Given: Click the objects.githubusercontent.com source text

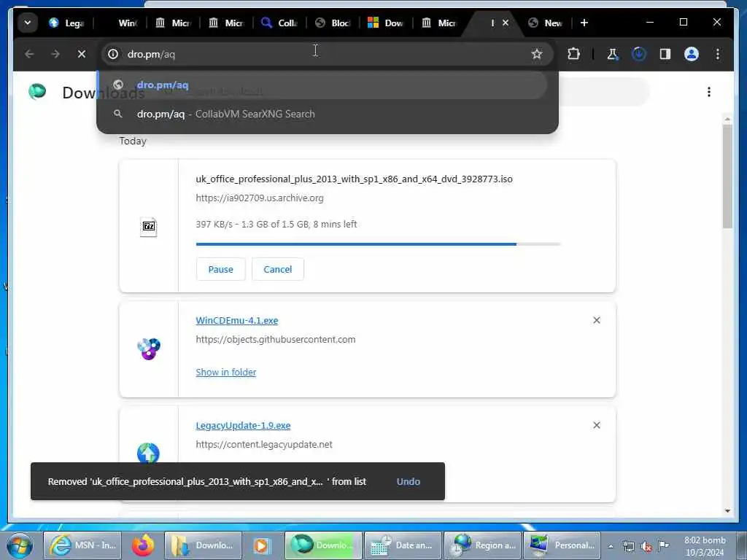Looking at the screenshot, I should 275,340.
